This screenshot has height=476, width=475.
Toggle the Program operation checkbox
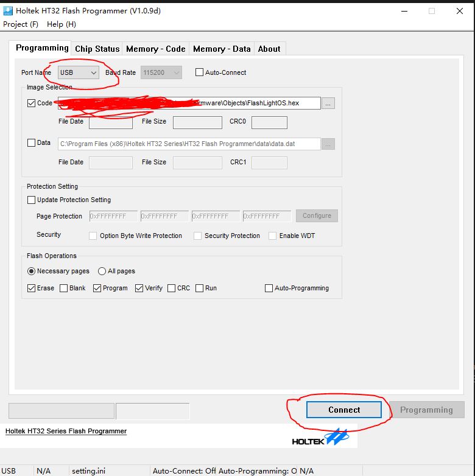[x=97, y=288]
